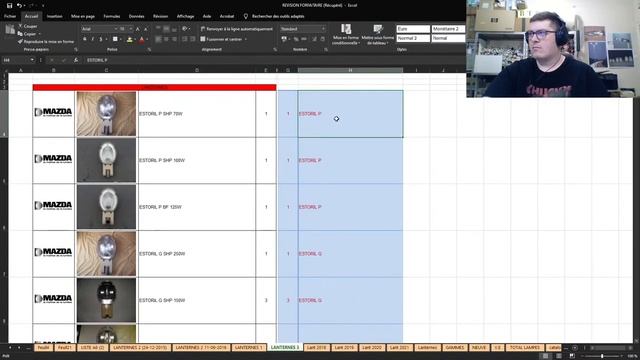The image size is (640, 360).
Task: Remove a decimal place
Action: pyautogui.click(x=322, y=39)
